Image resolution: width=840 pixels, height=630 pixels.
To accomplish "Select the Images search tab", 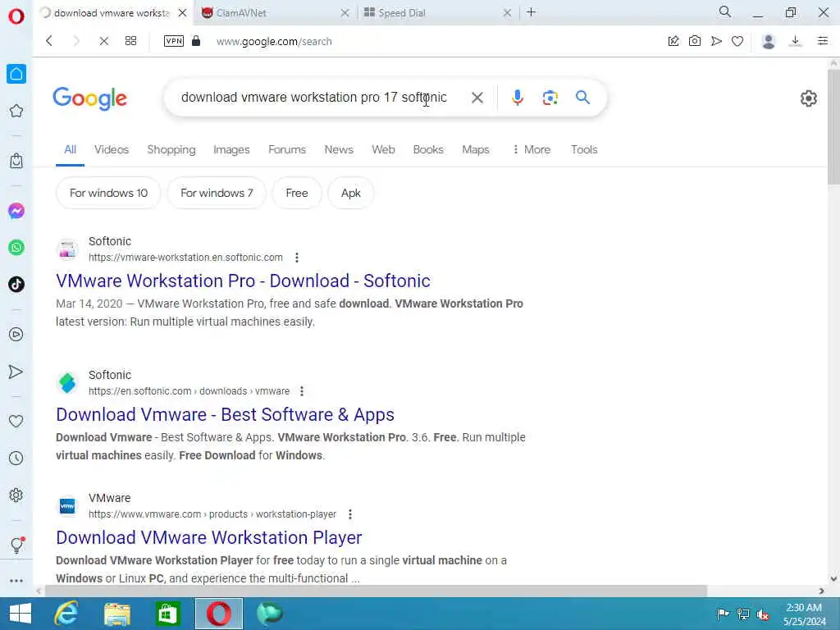I will click(231, 149).
